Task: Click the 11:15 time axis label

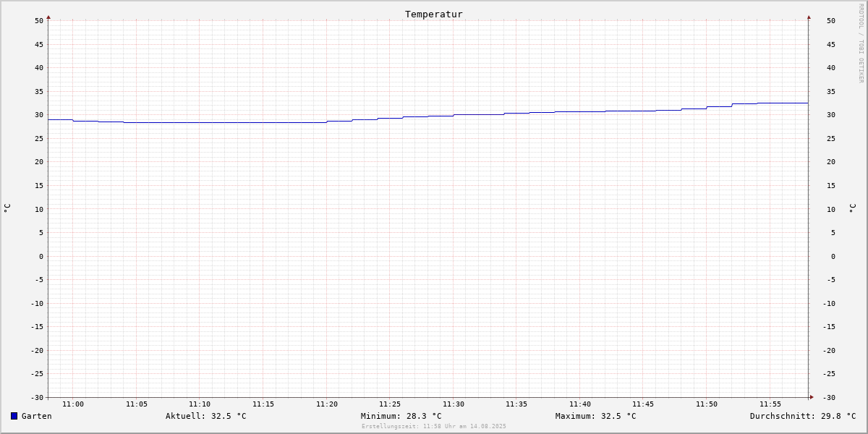Action: point(263,404)
